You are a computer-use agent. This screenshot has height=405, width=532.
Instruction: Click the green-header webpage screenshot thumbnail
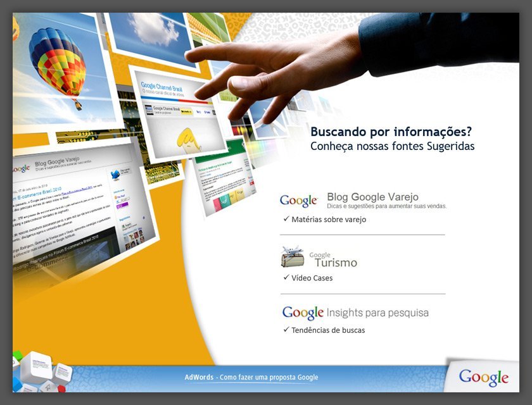225,177
